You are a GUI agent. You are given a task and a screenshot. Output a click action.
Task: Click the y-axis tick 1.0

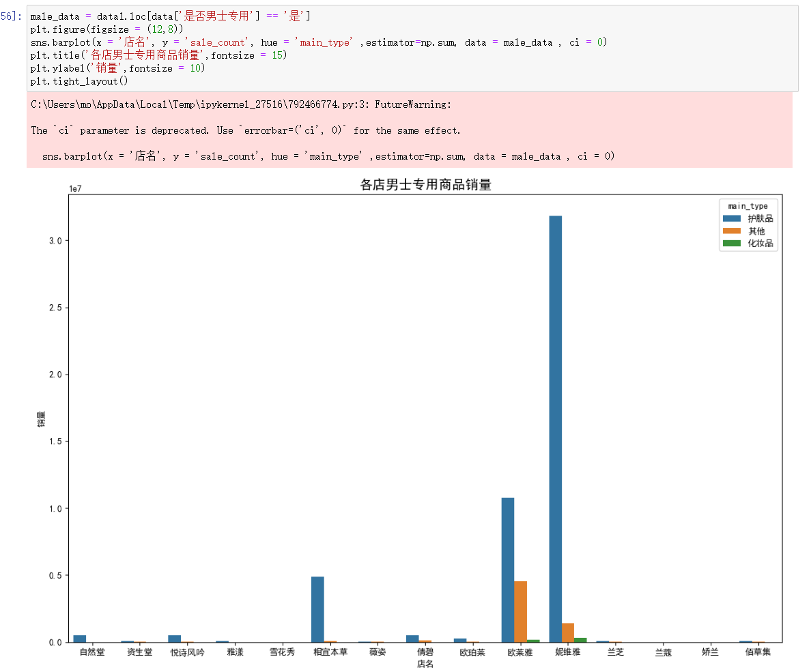click(55, 509)
